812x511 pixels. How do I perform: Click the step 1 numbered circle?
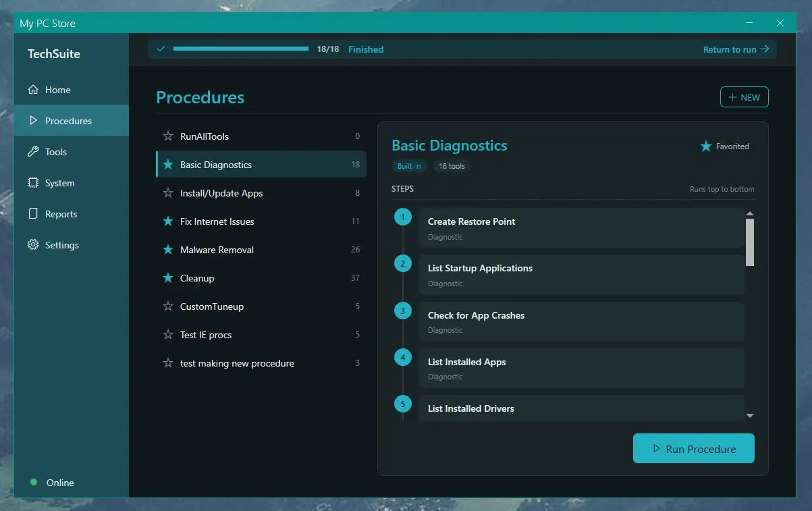tap(403, 217)
